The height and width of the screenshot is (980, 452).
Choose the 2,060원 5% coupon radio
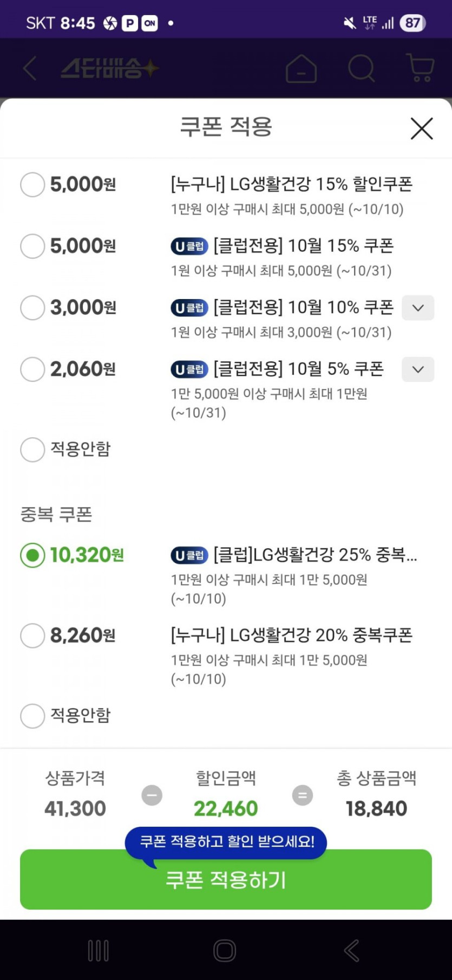(32, 369)
